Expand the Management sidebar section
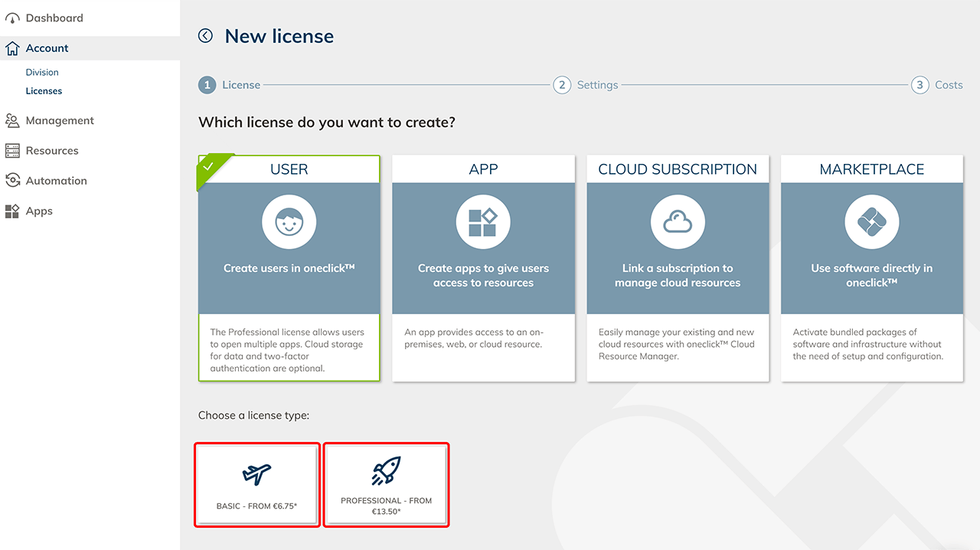 click(x=60, y=120)
